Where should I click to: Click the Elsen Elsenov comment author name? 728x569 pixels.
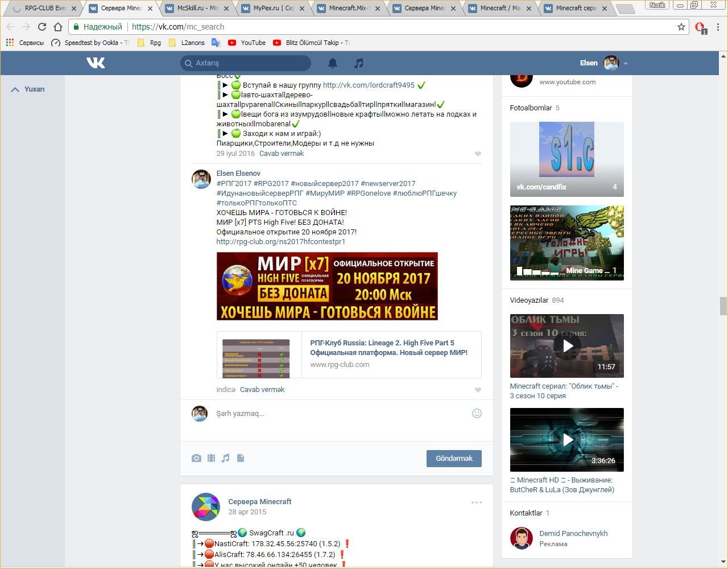(x=238, y=174)
